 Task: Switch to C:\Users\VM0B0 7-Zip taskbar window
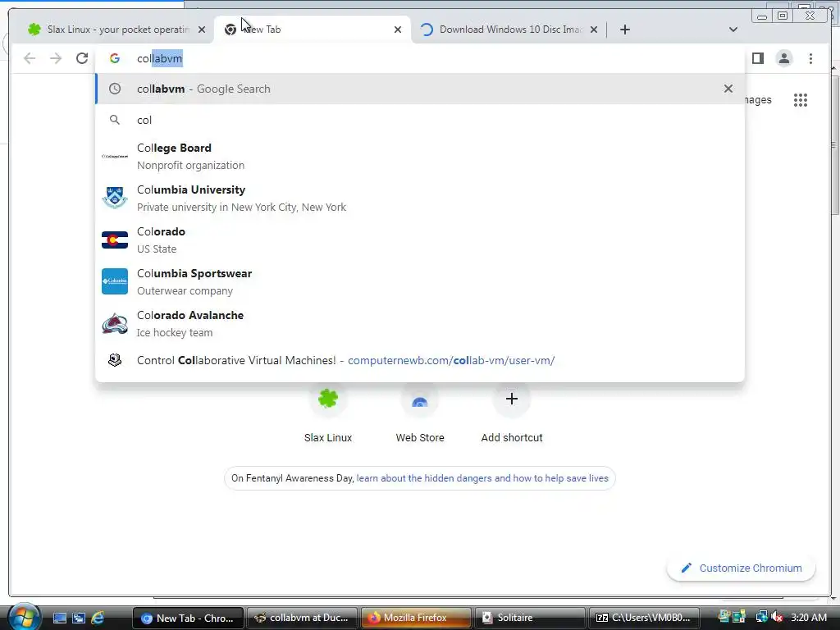tap(644, 618)
